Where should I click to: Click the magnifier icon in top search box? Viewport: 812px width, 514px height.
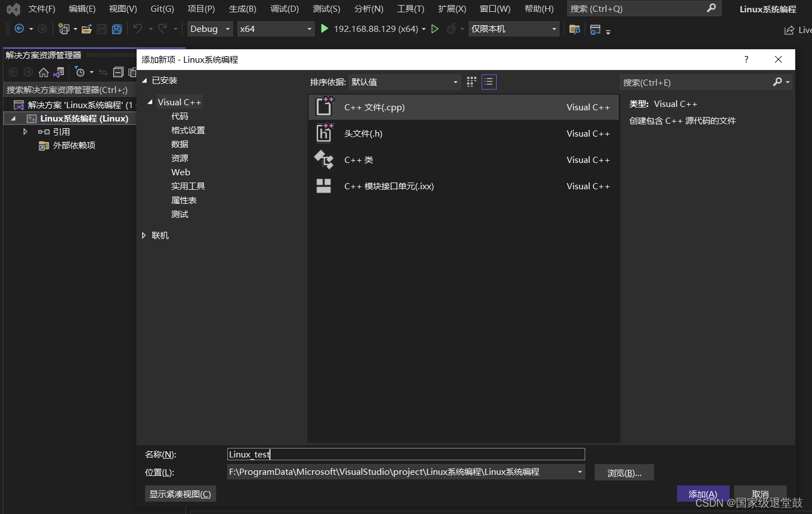point(711,8)
